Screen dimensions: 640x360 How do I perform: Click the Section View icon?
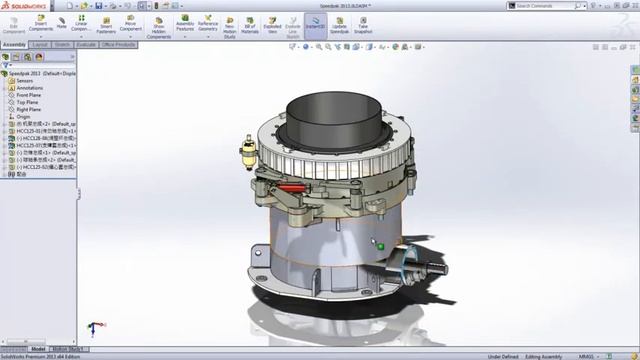tap(347, 47)
